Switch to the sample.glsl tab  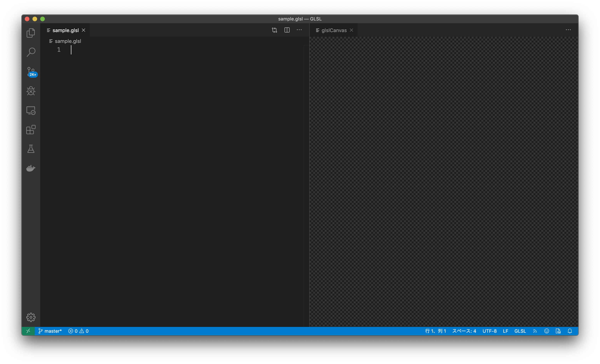coord(65,30)
